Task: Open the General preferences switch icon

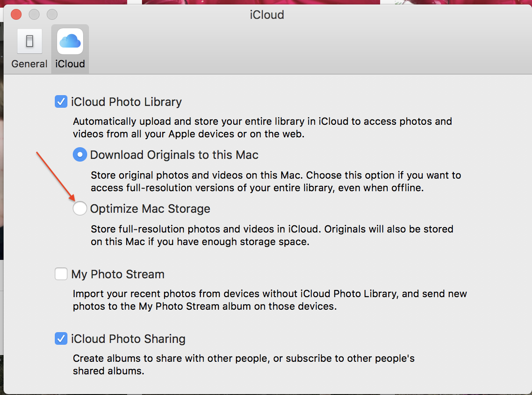Action: (x=30, y=41)
